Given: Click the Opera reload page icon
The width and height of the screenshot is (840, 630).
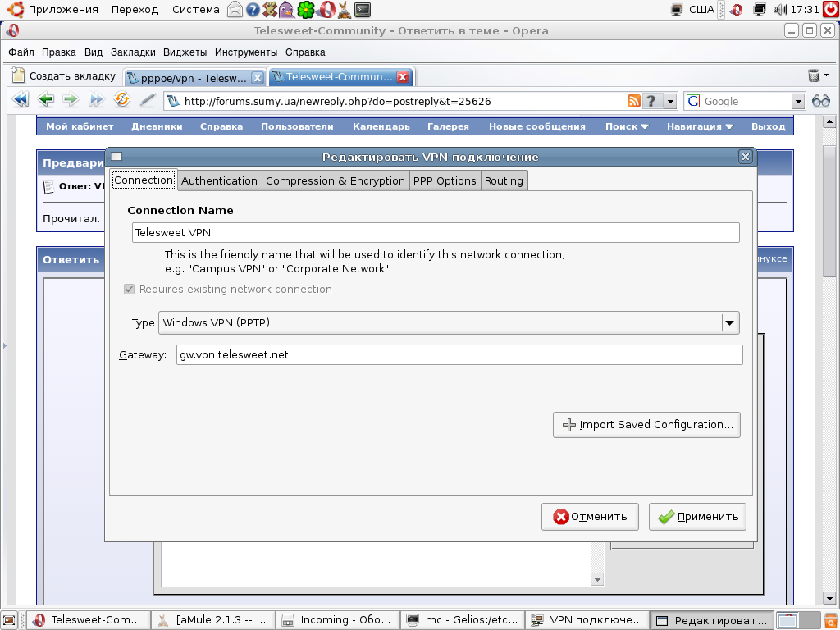Looking at the screenshot, I should point(122,100).
